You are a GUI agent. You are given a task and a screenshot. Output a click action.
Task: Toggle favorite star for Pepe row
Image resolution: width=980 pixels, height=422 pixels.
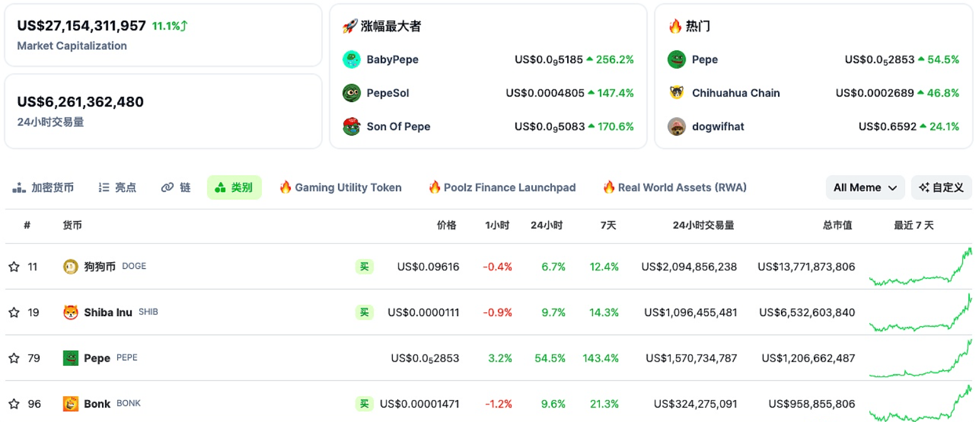pos(14,358)
